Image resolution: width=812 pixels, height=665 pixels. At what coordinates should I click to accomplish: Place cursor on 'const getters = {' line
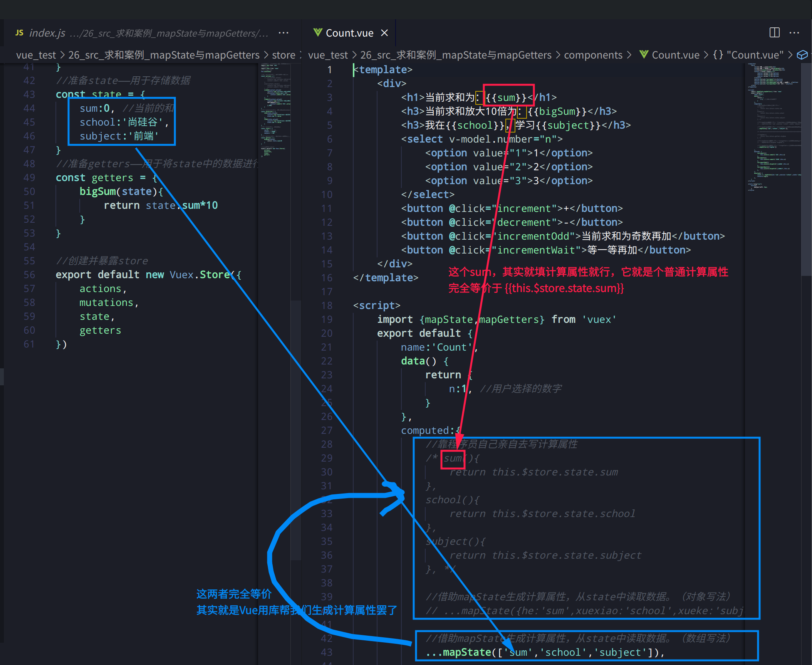click(x=106, y=178)
